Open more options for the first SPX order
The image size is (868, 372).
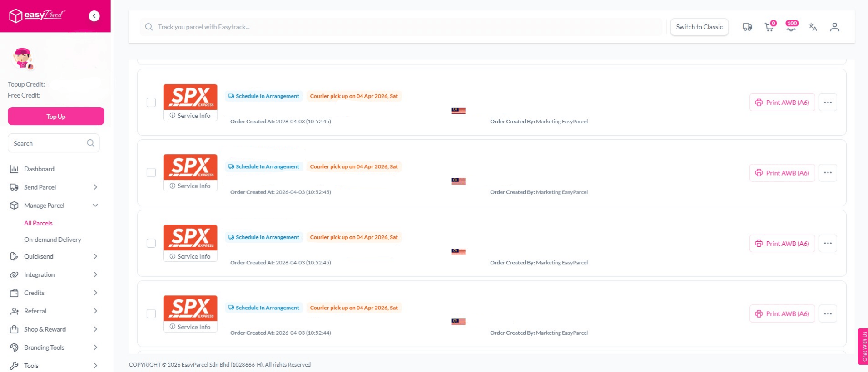828,103
